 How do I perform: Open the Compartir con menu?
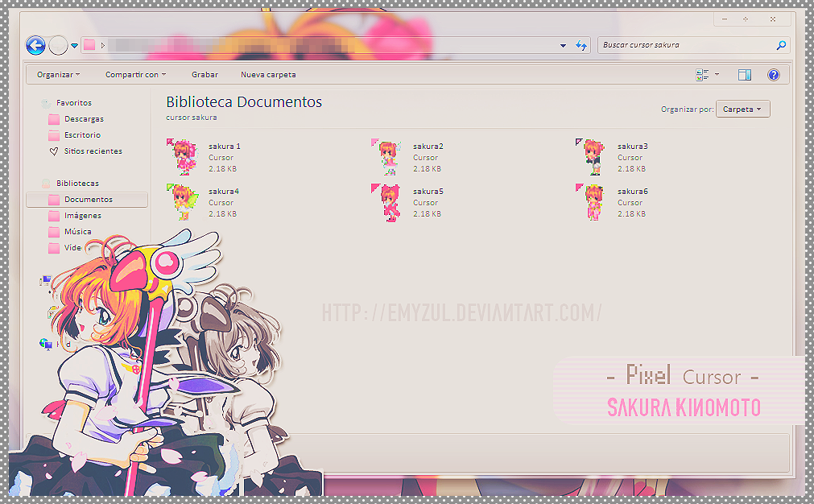(x=135, y=75)
